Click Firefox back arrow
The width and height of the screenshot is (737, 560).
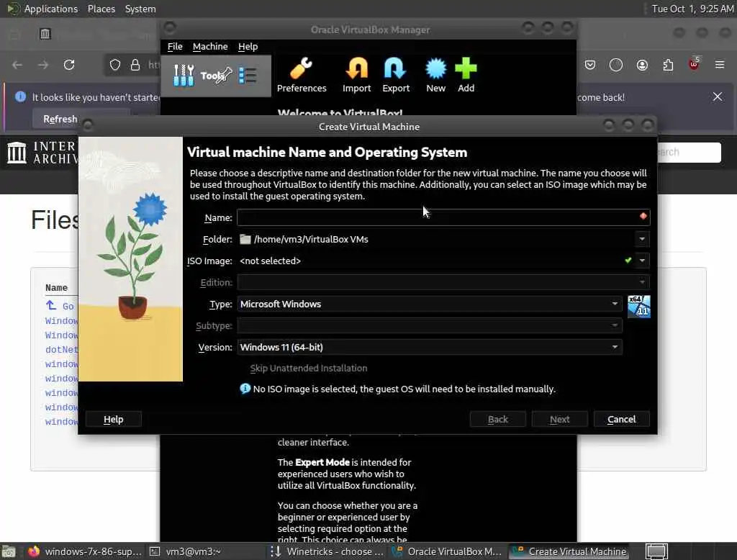pos(17,64)
